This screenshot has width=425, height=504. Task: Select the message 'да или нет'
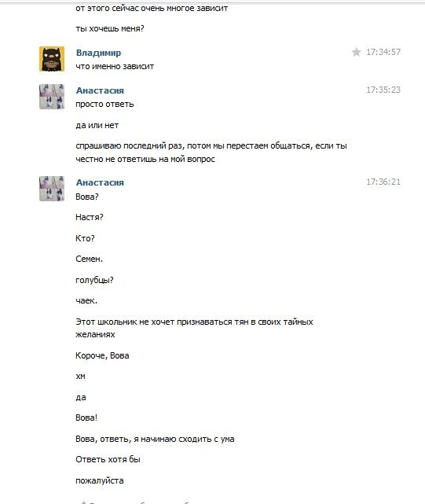click(x=97, y=125)
